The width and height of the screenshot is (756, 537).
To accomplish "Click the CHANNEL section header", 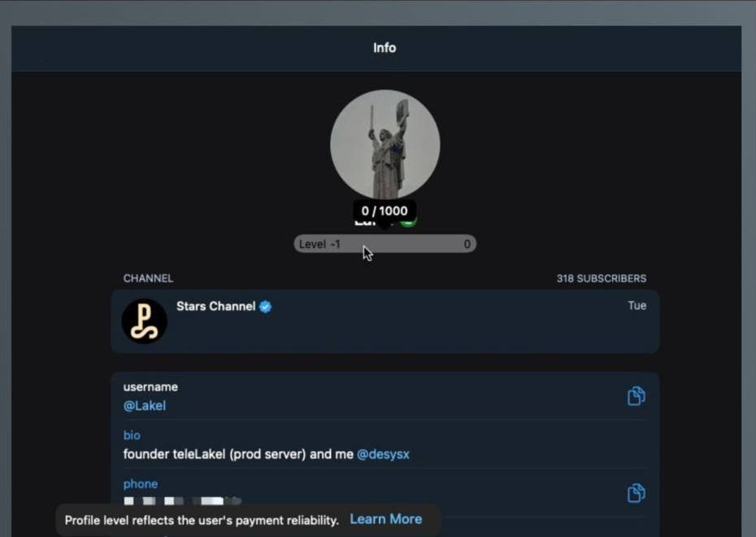I will (x=148, y=278).
